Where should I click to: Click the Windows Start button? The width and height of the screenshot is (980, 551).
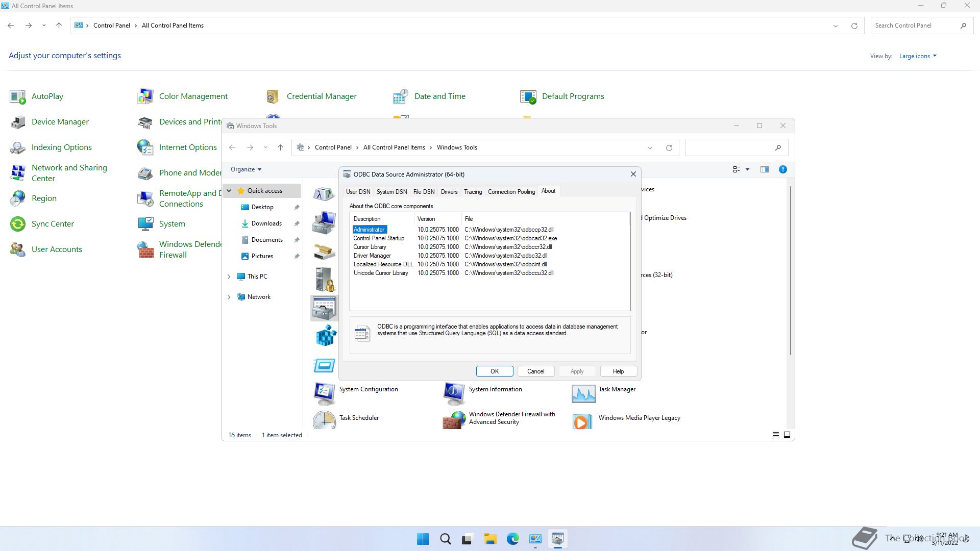[x=423, y=539]
